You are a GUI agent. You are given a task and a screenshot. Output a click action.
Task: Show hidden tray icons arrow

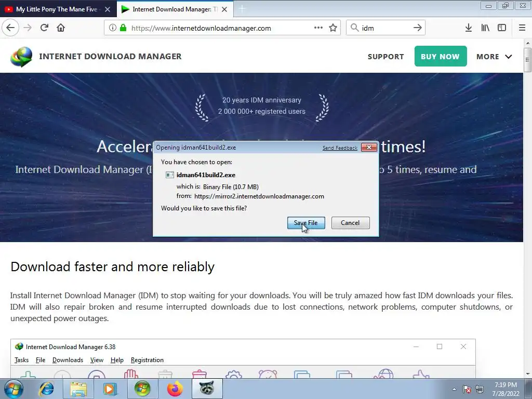tap(454, 389)
